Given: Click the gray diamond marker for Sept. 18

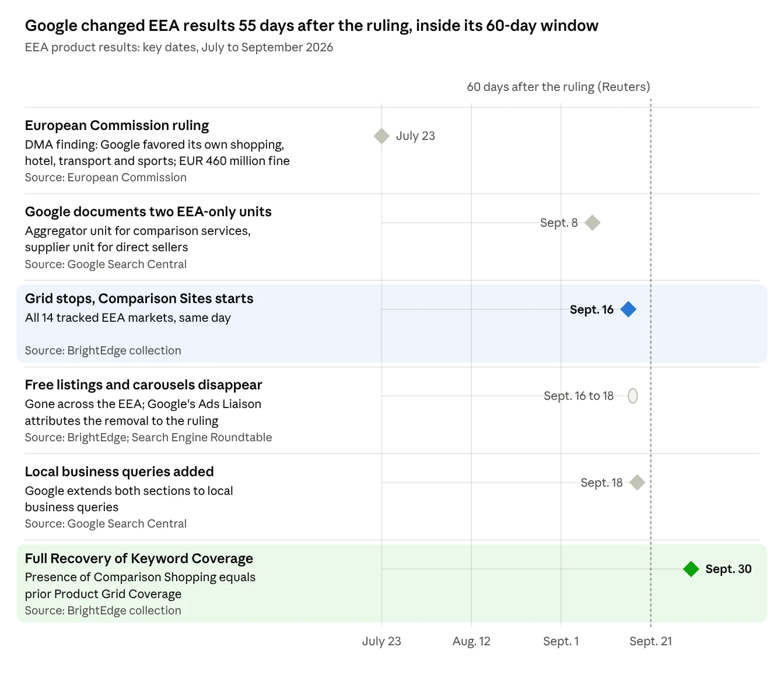Looking at the screenshot, I should pos(638,483).
